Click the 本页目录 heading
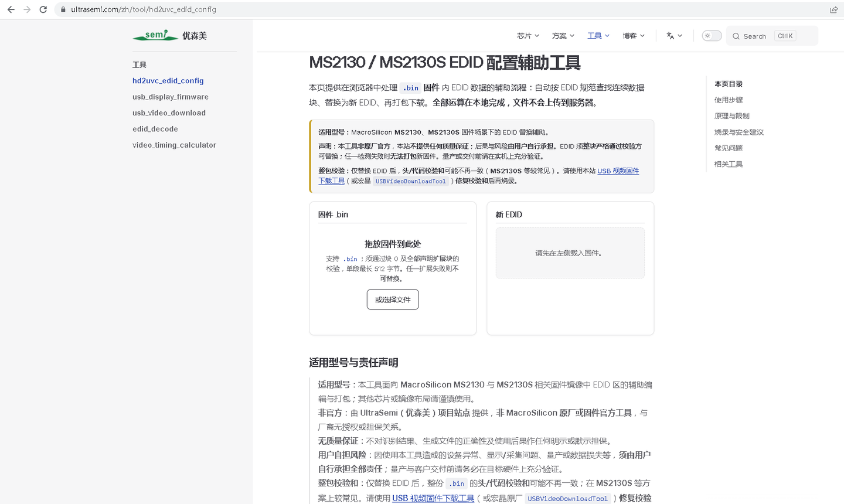The height and width of the screenshot is (504, 844). click(729, 84)
